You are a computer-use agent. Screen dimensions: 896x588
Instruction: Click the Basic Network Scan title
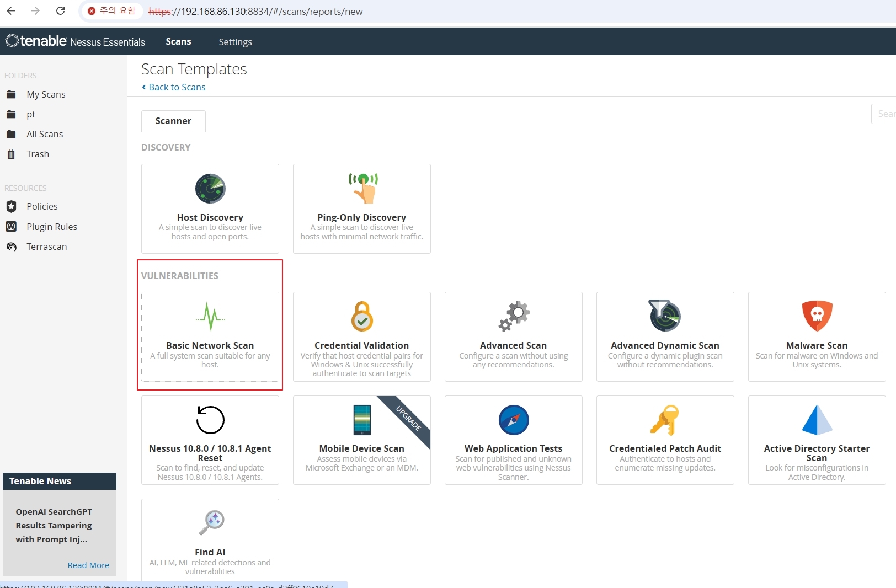point(210,345)
